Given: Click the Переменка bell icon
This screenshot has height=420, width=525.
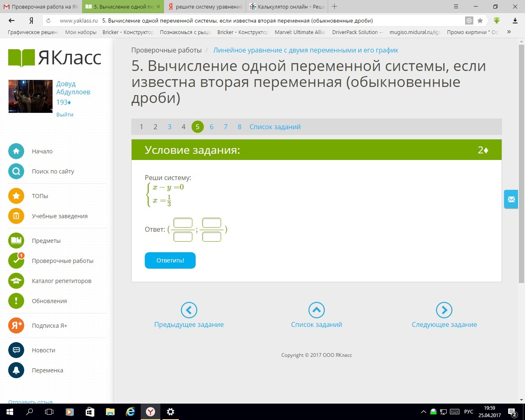Looking at the screenshot, I should point(16,370).
